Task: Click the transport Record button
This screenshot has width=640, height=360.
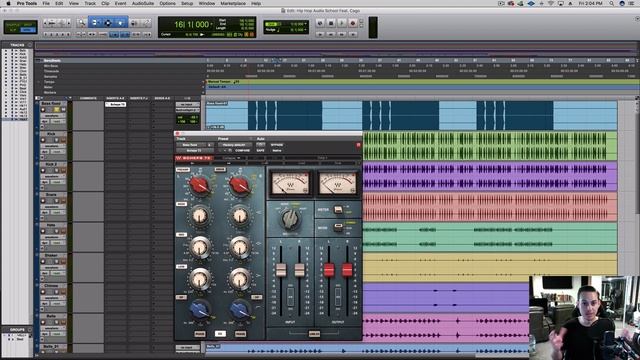Action: coord(353,23)
